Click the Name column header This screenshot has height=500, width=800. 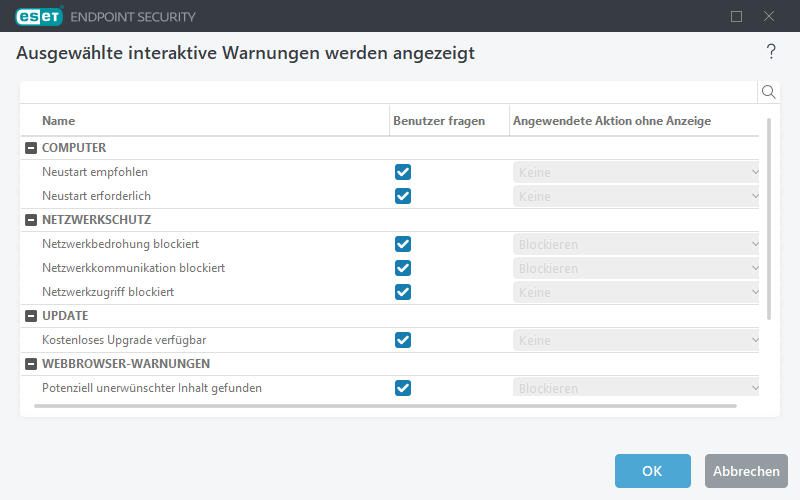point(59,121)
